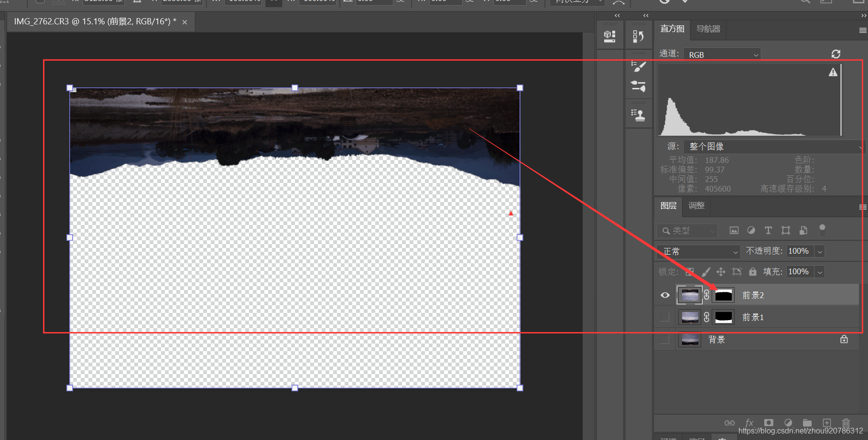The width and height of the screenshot is (868, 440).
Task: Show the 前景1 layer
Action: pos(664,317)
